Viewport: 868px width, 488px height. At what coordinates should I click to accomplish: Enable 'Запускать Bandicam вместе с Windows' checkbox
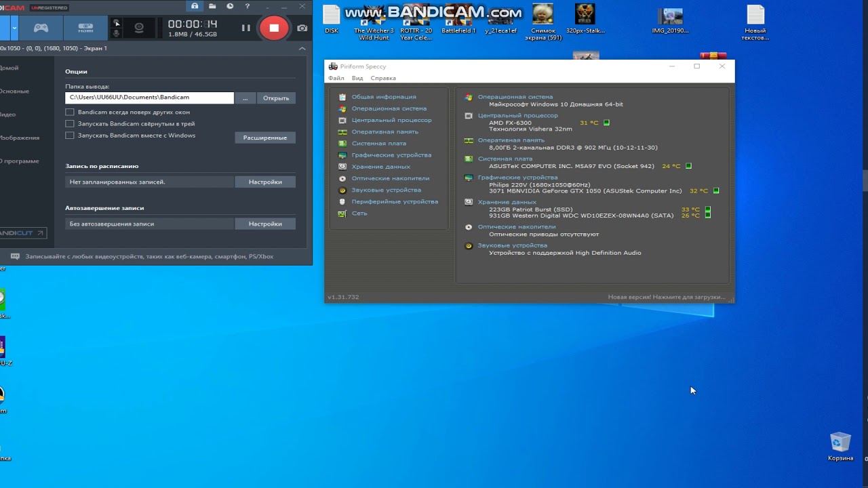click(x=70, y=136)
